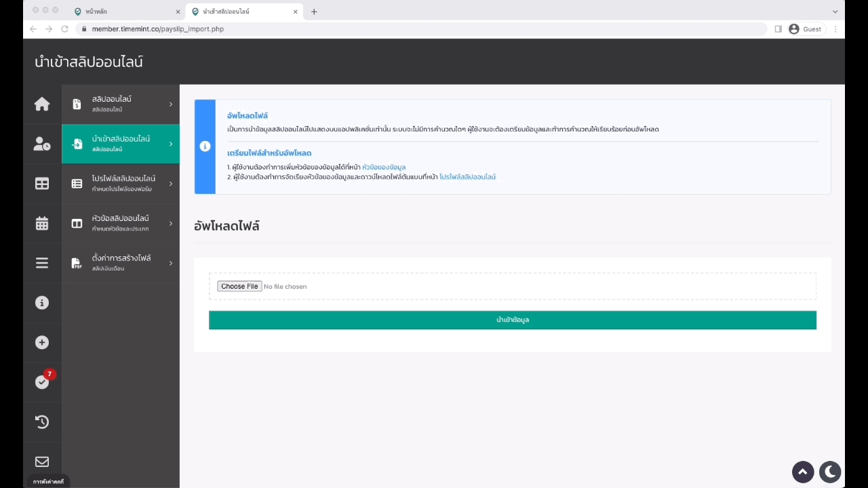Expand the โปรไฟล์สลิปออนไลน์ menu chevron

pos(171,184)
